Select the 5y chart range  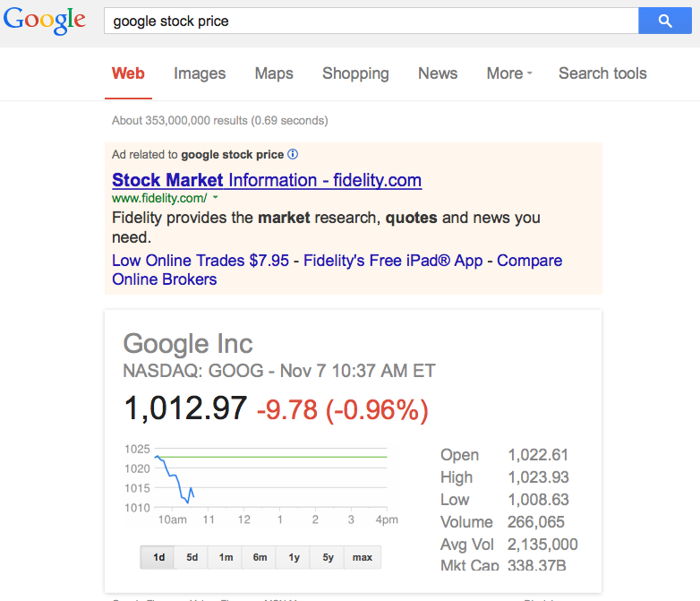(x=328, y=557)
